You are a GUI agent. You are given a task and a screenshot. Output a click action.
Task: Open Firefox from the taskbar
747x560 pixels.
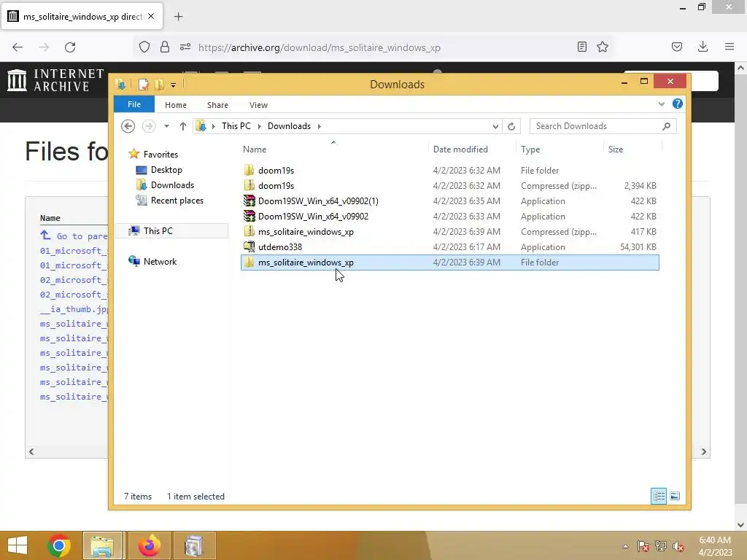149,545
